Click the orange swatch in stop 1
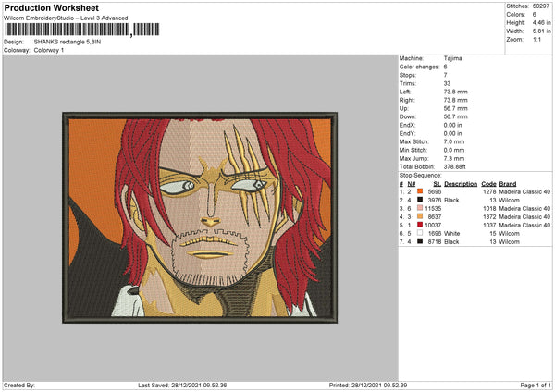 [420, 191]
